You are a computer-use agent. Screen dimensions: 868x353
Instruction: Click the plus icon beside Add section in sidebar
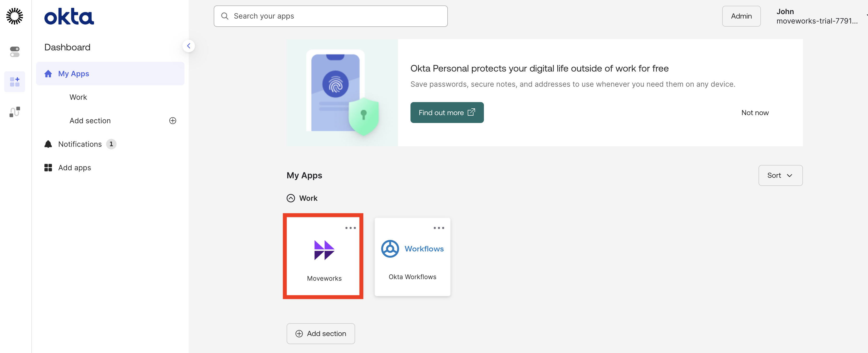tap(172, 121)
